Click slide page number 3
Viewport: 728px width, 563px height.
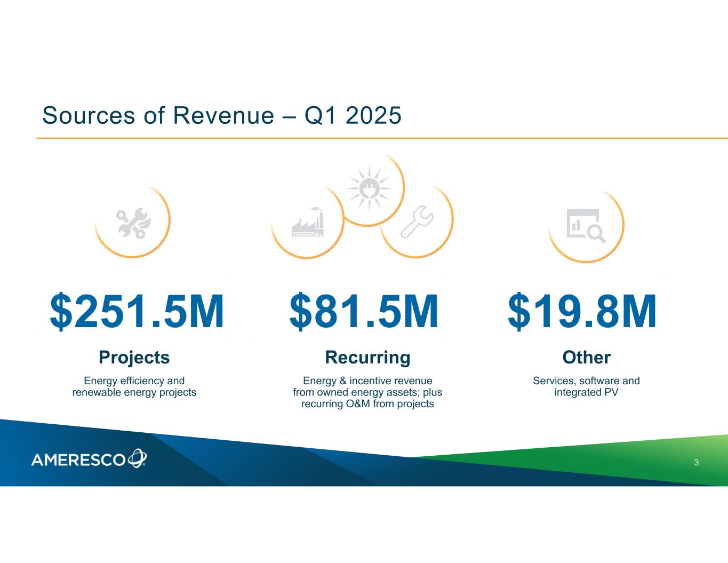pos(697,463)
